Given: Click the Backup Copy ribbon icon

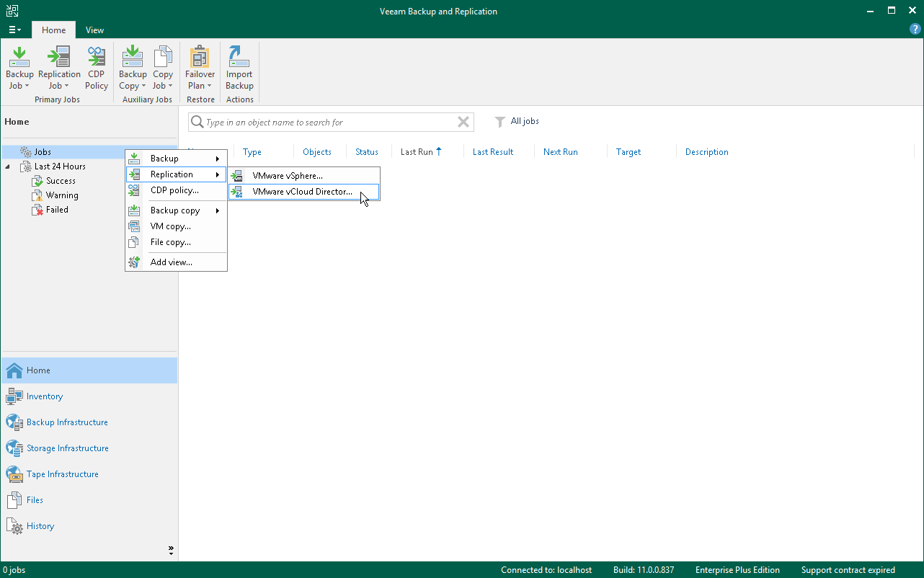Looking at the screenshot, I should point(133,69).
